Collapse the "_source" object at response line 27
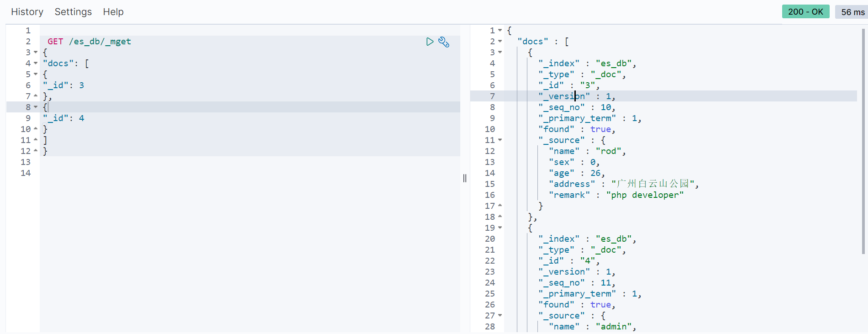This screenshot has width=868, height=334. (x=500, y=316)
